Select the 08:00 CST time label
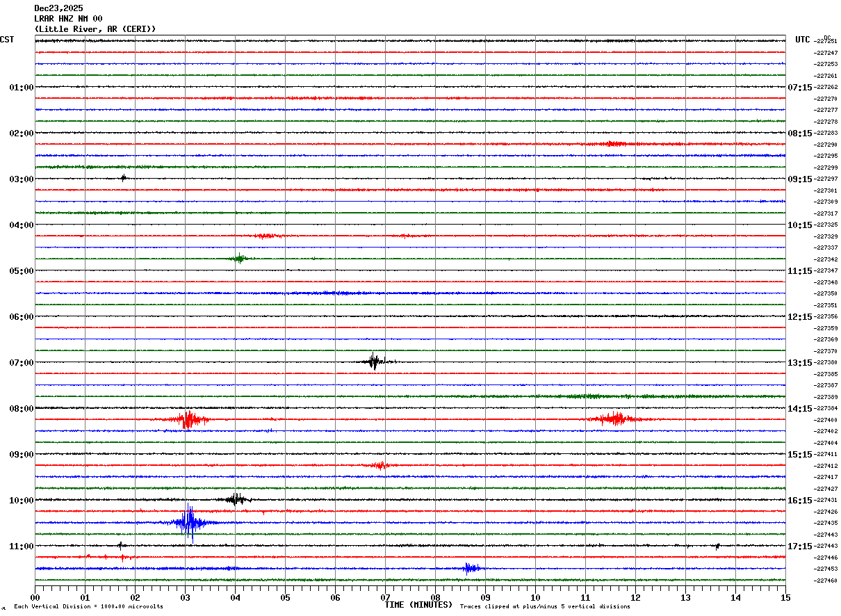 [x=21, y=409]
